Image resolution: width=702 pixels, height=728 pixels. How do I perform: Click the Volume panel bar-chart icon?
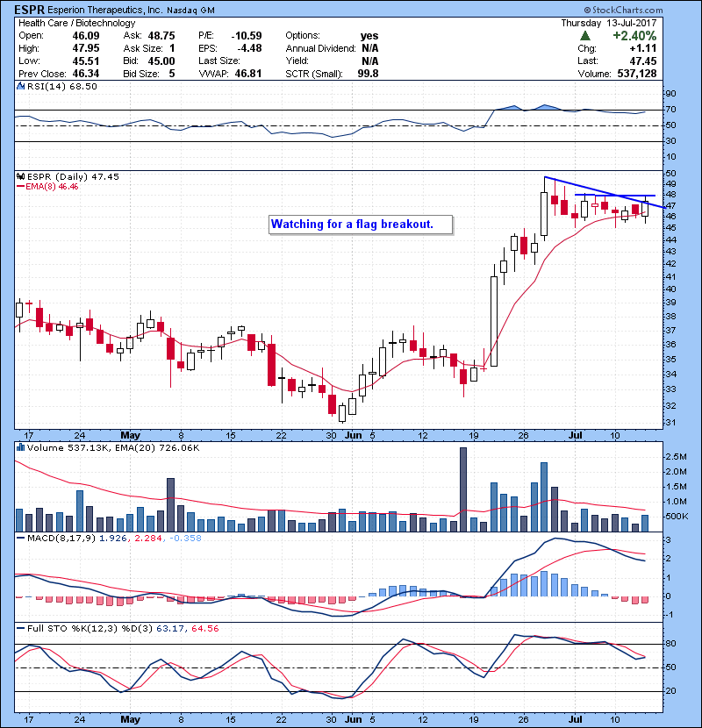coord(20,447)
